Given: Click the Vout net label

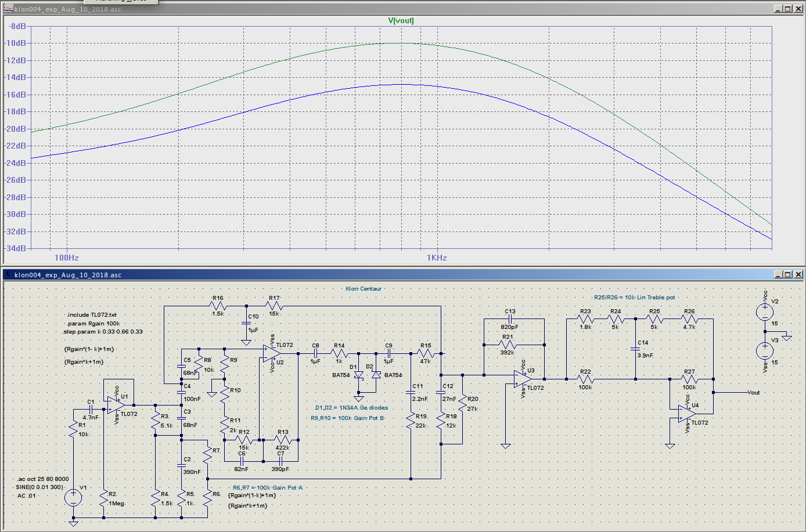Looking at the screenshot, I should point(753,393).
